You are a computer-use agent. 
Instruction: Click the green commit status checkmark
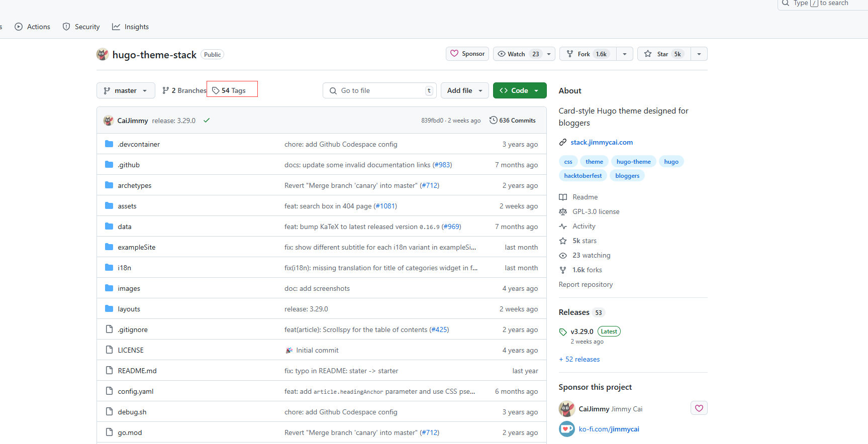click(207, 121)
